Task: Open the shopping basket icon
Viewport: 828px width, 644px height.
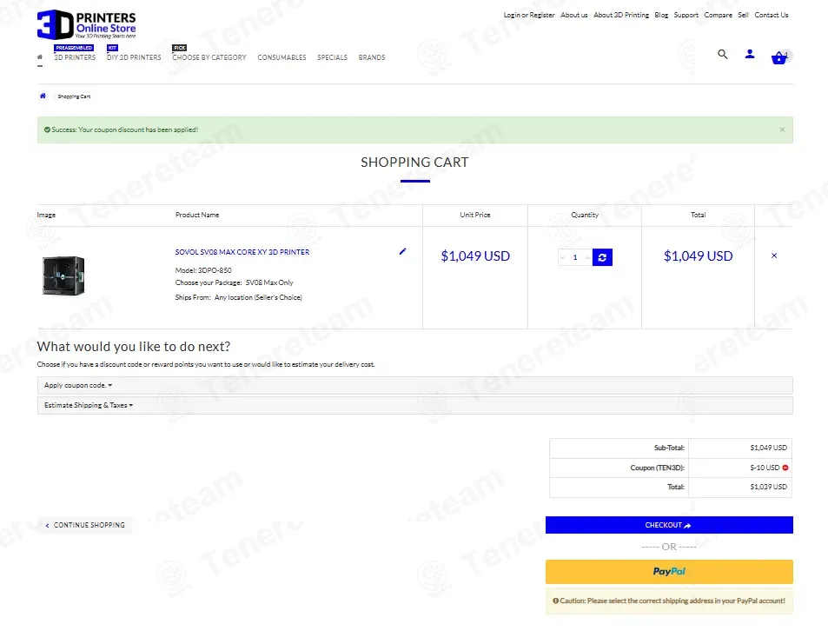Action: [778, 57]
